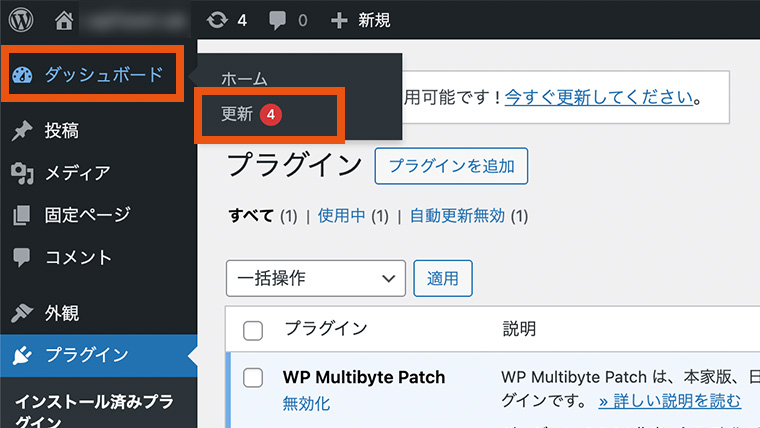This screenshot has width=760, height=428.
Task: Check the WP Multibyte Patch checkbox
Action: point(253,378)
